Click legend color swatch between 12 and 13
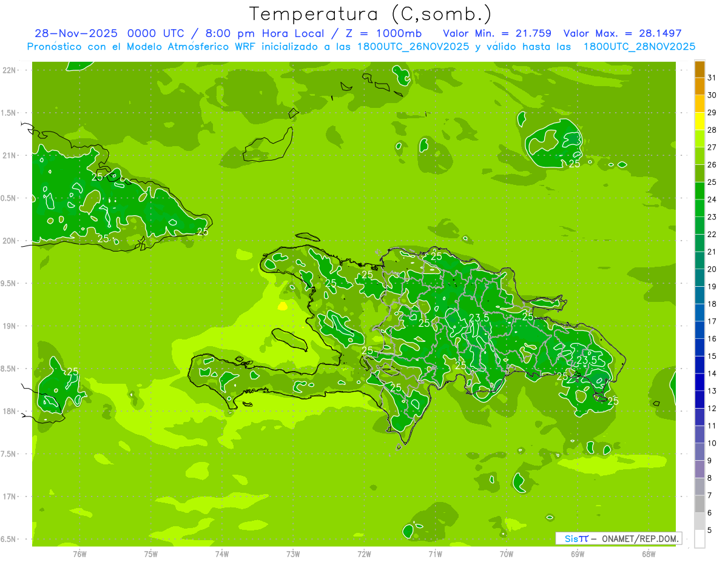This screenshot has height=562, width=728. coord(699,400)
